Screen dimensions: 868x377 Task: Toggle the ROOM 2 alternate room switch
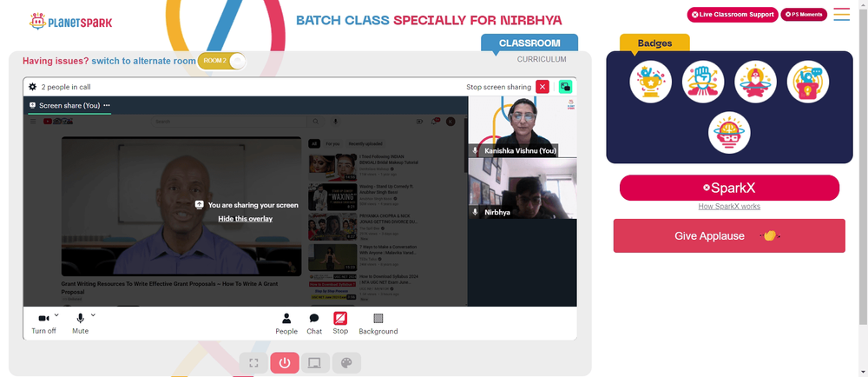221,61
